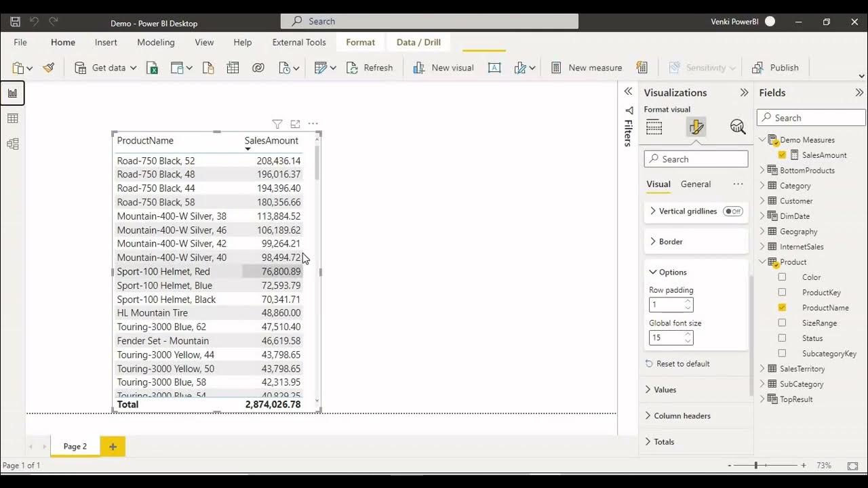Check the Status field checkbox
Screen dimensions: 868x488
pos(783,338)
